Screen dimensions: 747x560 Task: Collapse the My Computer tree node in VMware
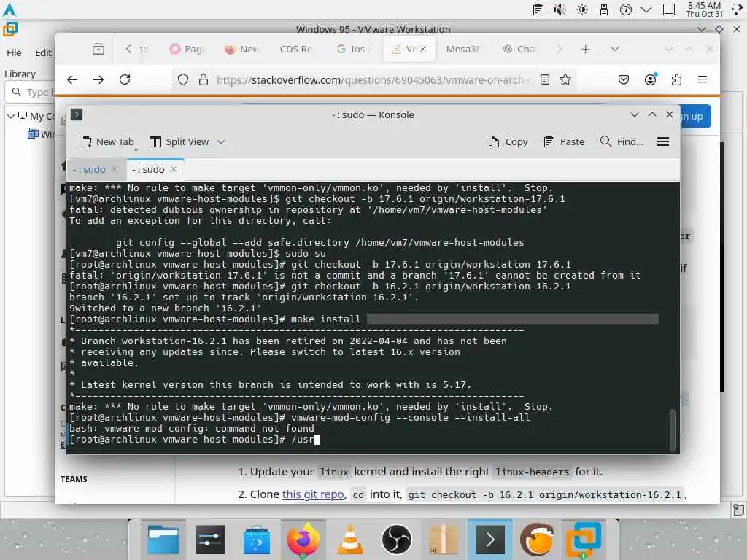tap(10, 116)
